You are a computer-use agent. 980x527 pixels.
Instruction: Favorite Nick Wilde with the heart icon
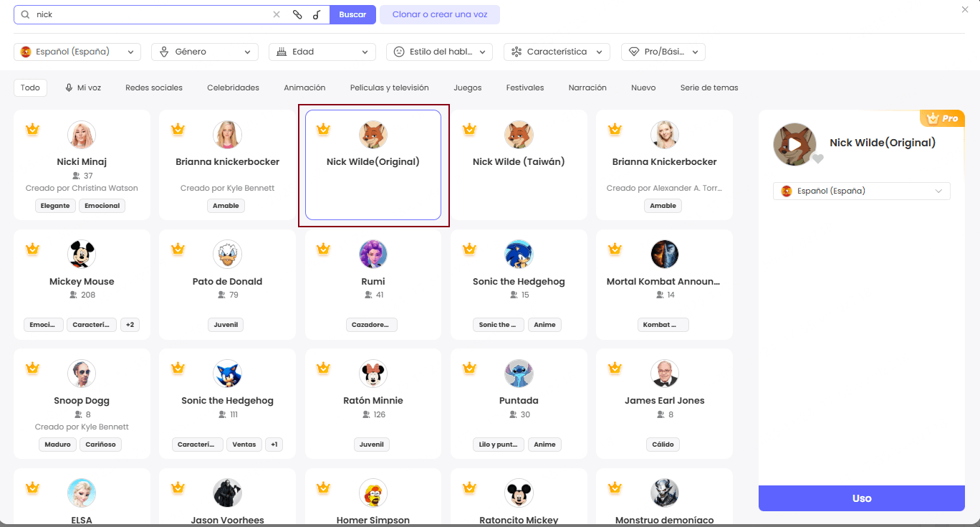(x=817, y=158)
